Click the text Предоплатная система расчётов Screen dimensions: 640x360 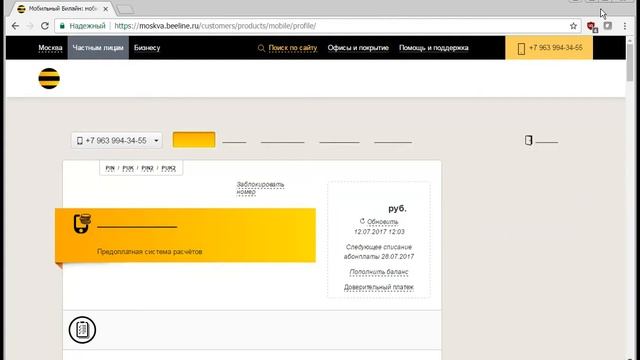[149, 252]
